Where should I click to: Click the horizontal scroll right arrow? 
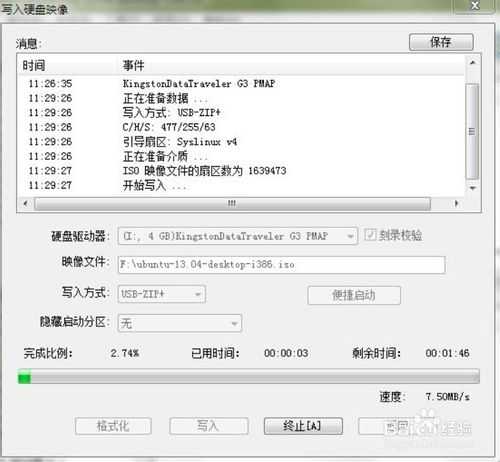[x=456, y=203]
